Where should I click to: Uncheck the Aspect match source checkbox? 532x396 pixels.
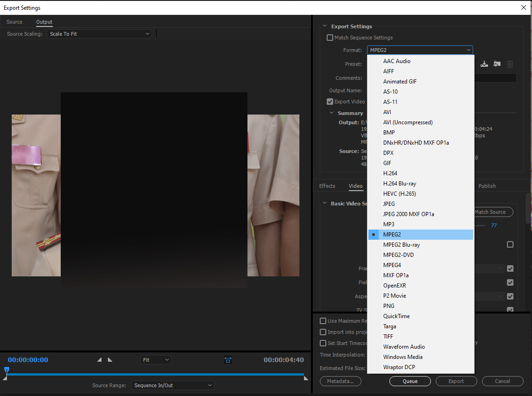[x=510, y=296]
